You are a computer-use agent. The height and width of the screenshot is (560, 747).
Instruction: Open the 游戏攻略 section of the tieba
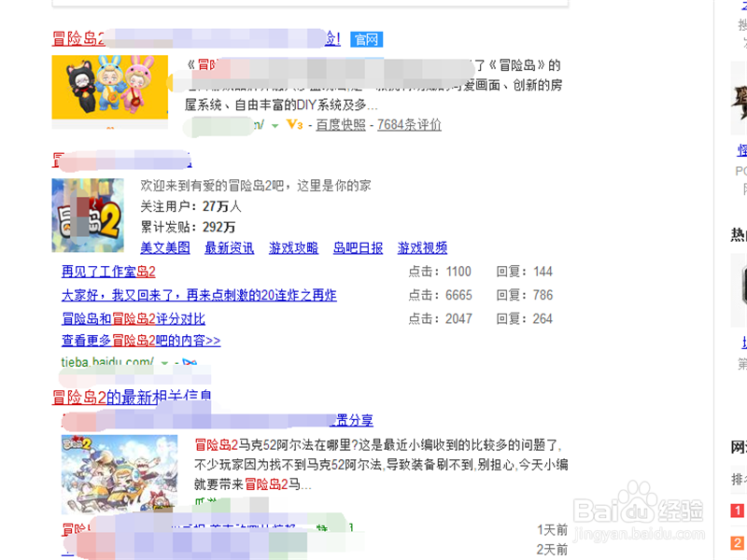pyautogui.click(x=291, y=248)
